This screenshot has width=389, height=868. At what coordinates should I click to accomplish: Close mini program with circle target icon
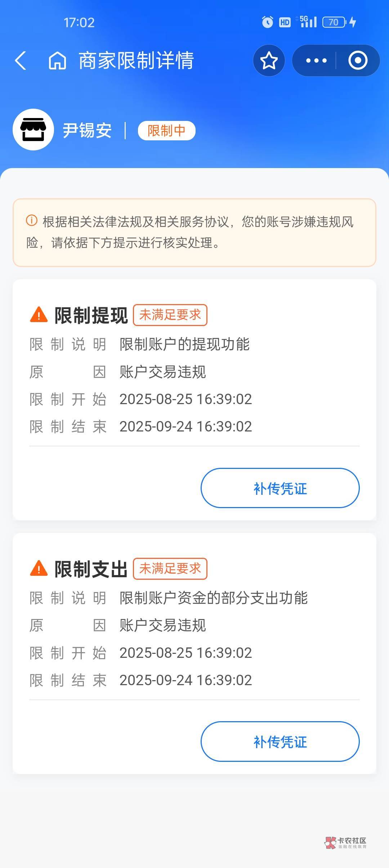point(358,60)
